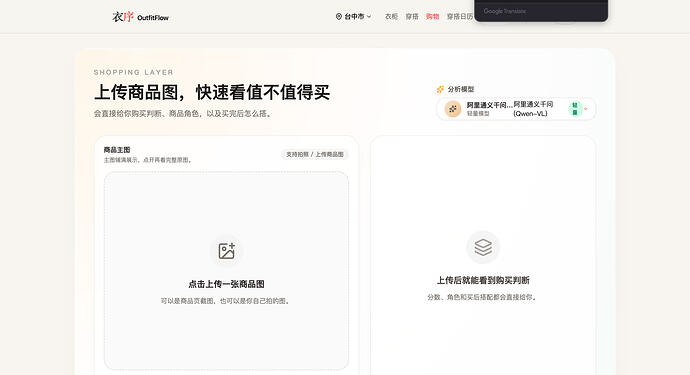This screenshot has width=690, height=375.
Task: Click the sparkle icon next to 分析模型
Action: point(440,89)
